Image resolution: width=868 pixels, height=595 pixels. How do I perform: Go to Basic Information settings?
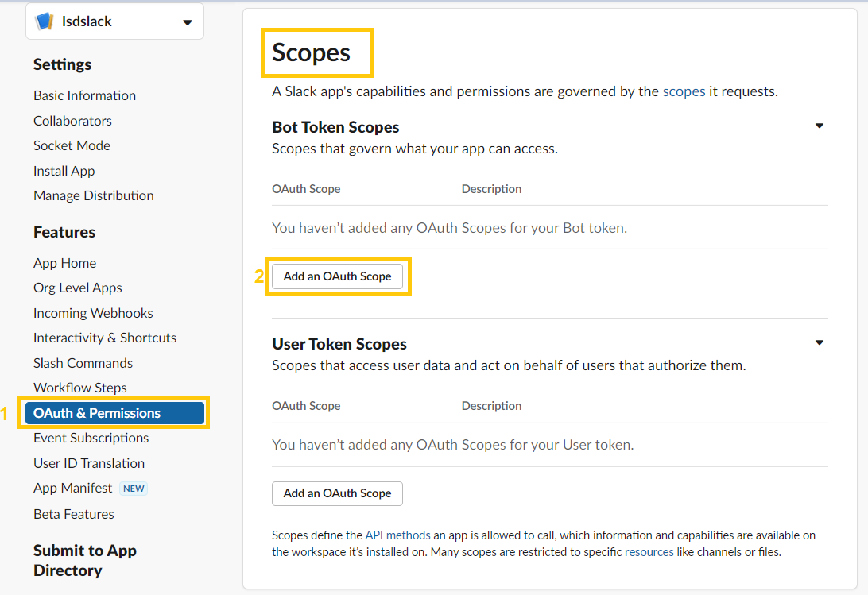(x=84, y=95)
